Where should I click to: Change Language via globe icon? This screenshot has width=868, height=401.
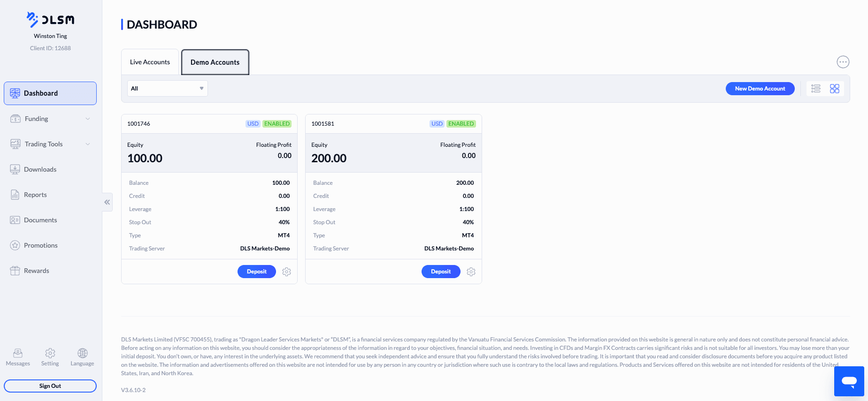pyautogui.click(x=82, y=357)
